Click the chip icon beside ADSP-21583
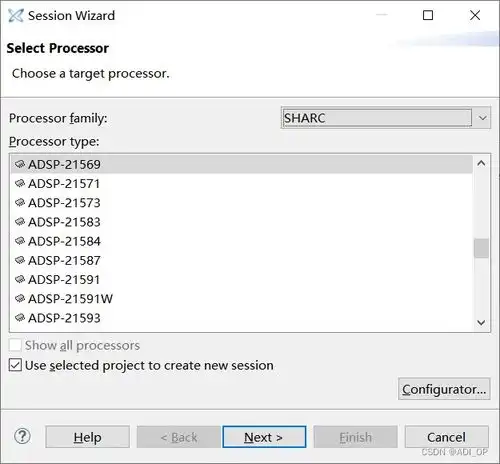The width and height of the screenshot is (500, 464). 20,221
